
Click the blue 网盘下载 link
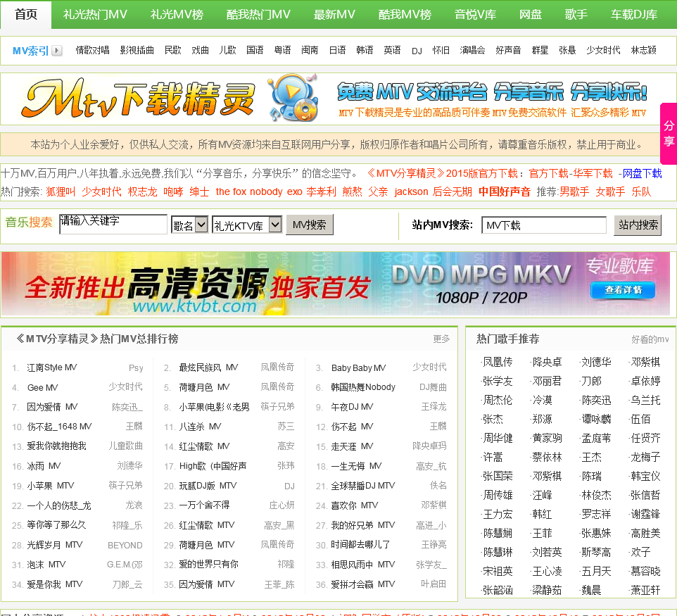click(x=642, y=174)
